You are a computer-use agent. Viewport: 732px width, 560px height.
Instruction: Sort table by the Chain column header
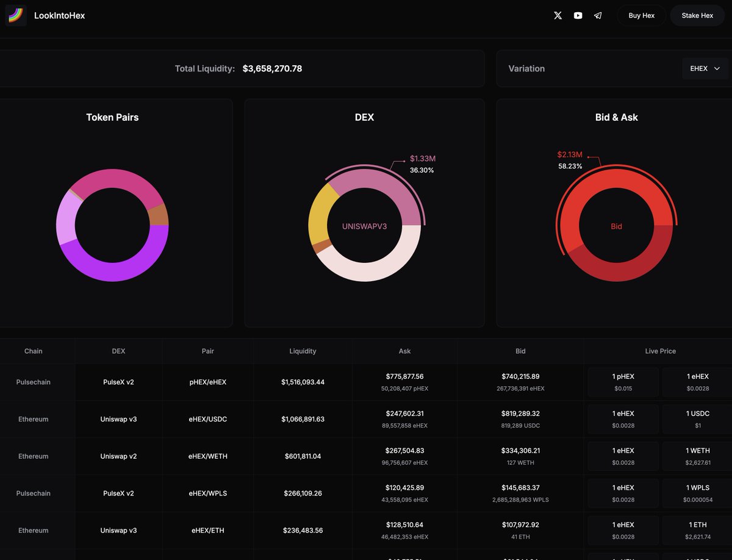pos(34,351)
